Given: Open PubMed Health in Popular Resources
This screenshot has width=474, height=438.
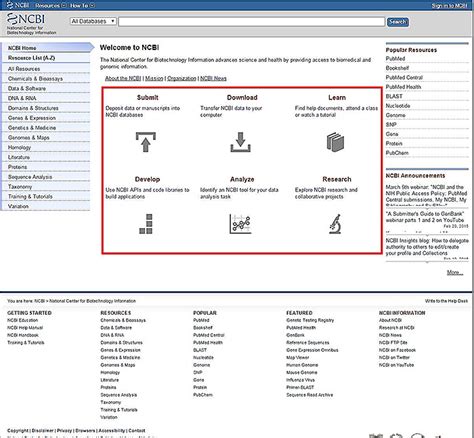Looking at the screenshot, I should pyautogui.click(x=403, y=87).
